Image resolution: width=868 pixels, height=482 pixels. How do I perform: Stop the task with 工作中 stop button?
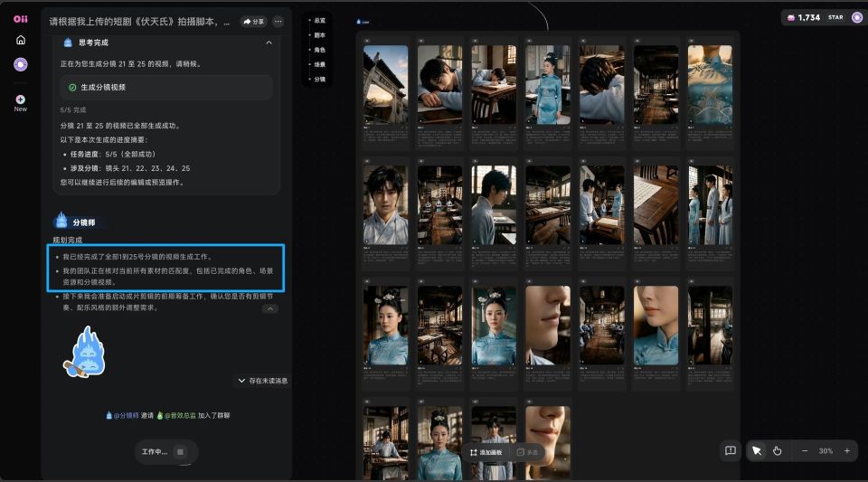click(180, 452)
